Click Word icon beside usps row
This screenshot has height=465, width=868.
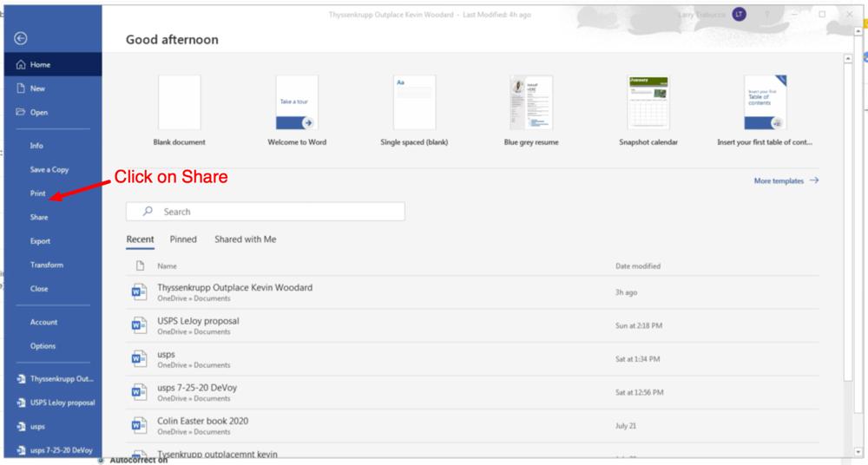(x=139, y=358)
